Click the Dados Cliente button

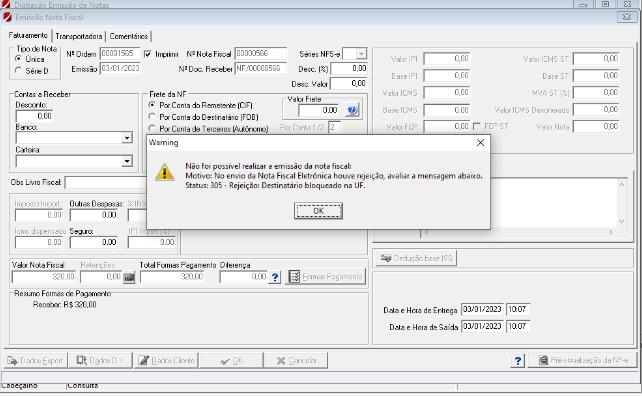(x=166, y=360)
